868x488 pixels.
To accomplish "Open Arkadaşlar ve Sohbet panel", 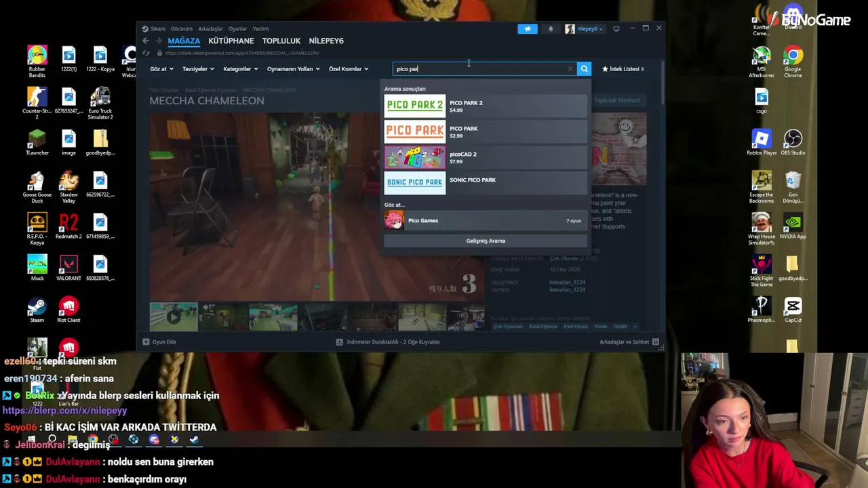I will click(629, 342).
